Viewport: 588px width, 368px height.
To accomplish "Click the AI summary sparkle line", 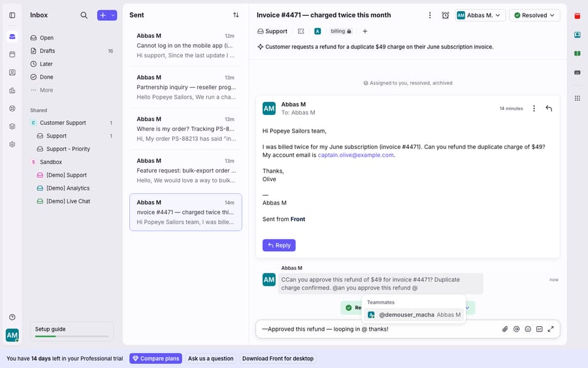I will coord(376,47).
